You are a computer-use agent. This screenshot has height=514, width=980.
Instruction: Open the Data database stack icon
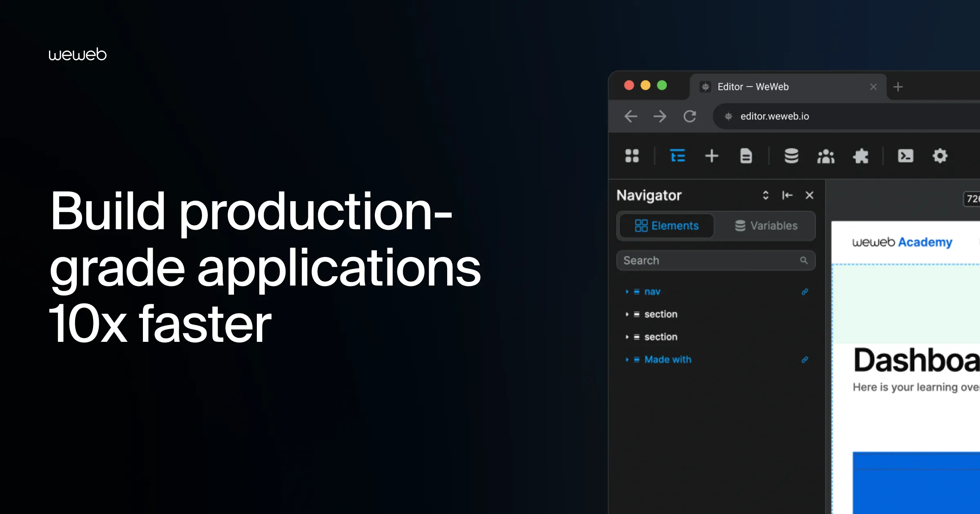point(791,156)
